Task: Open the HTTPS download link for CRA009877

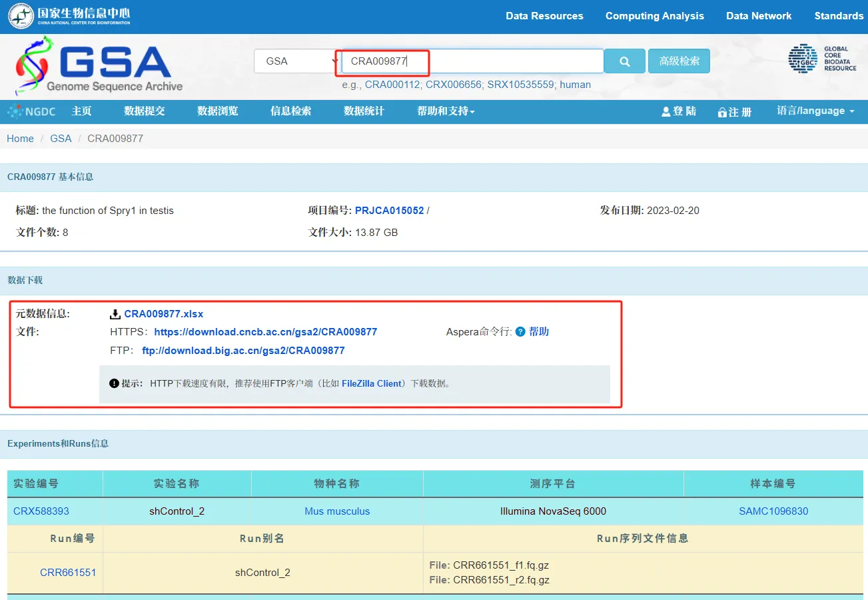Action: 265,332
